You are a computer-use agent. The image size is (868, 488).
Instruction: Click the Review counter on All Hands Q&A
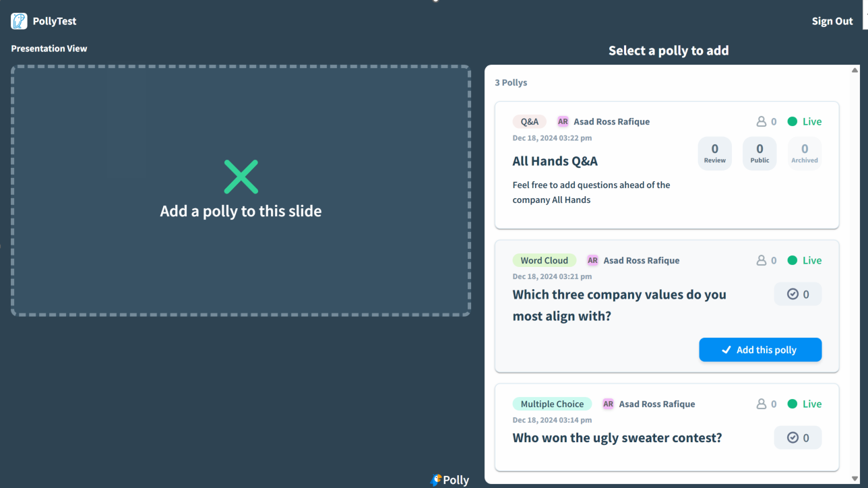715,153
